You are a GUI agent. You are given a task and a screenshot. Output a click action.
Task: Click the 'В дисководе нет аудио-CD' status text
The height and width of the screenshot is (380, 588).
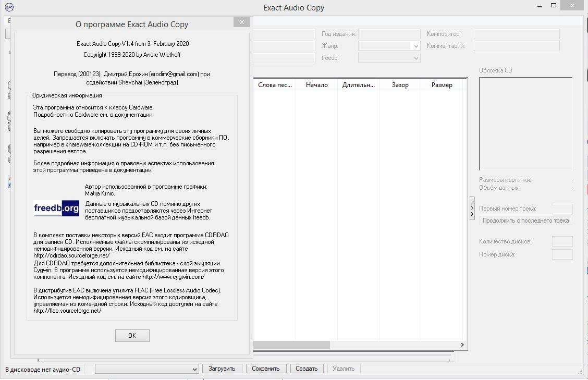(43, 369)
